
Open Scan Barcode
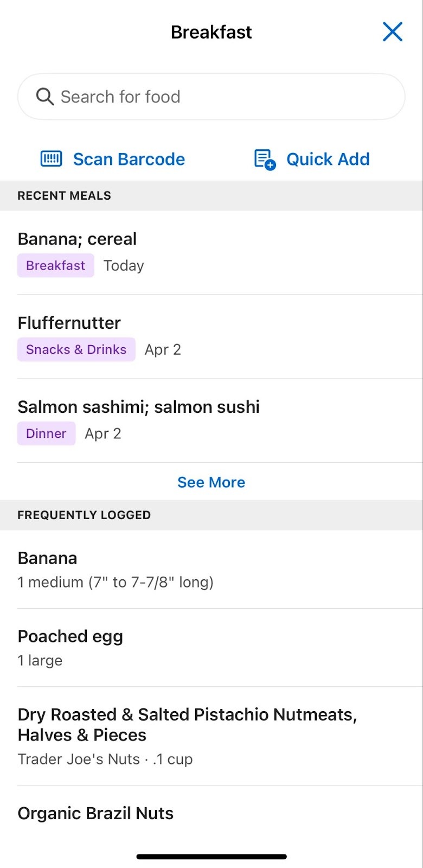(129, 159)
